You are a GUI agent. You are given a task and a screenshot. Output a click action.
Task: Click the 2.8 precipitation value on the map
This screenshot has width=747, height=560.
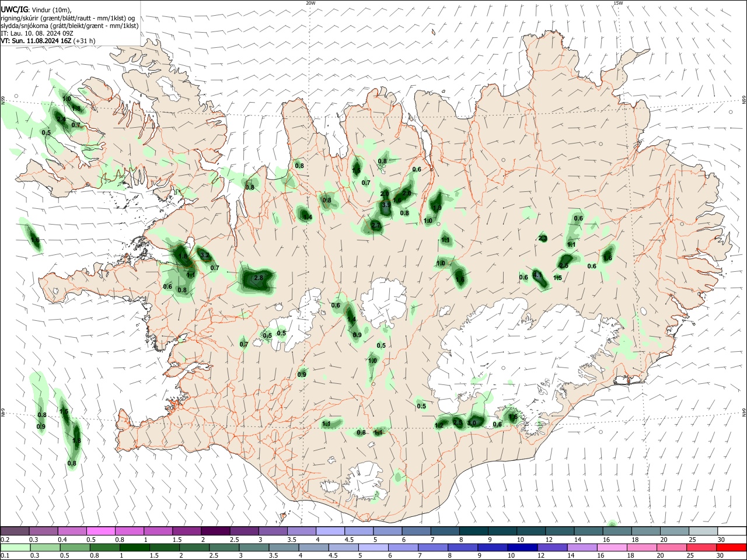point(259,278)
